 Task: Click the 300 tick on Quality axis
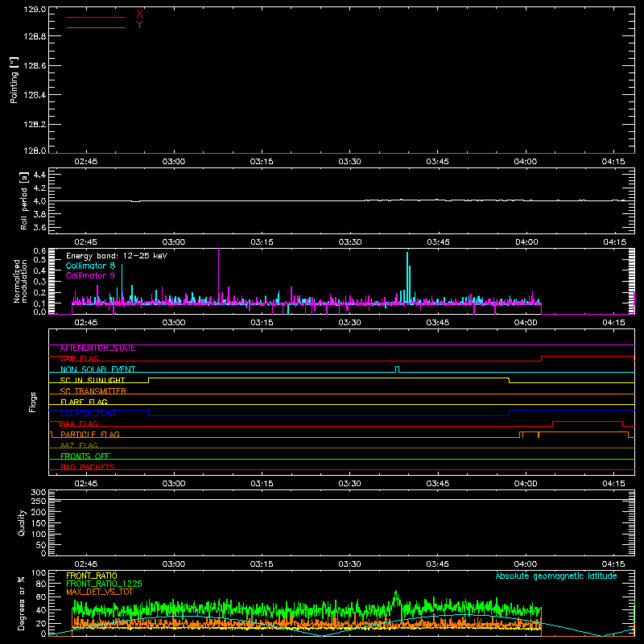39,493
